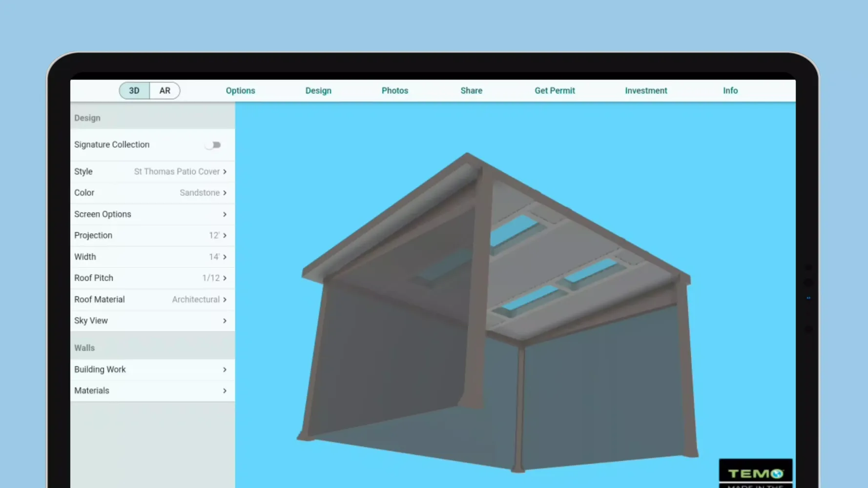Click the Roof Pitch 1/12 value
This screenshot has height=488, width=868.
coord(211,278)
